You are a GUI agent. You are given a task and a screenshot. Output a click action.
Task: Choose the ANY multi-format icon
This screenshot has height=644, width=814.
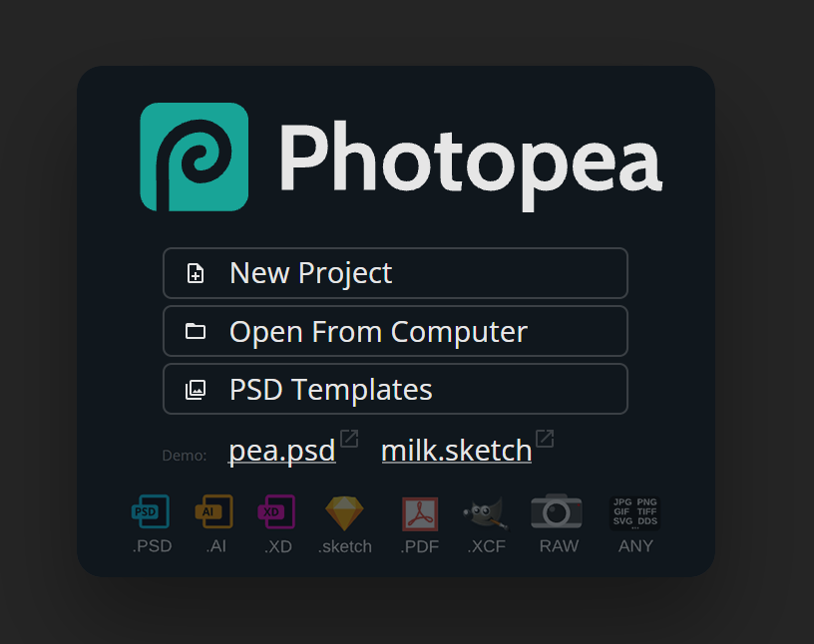[x=634, y=512]
